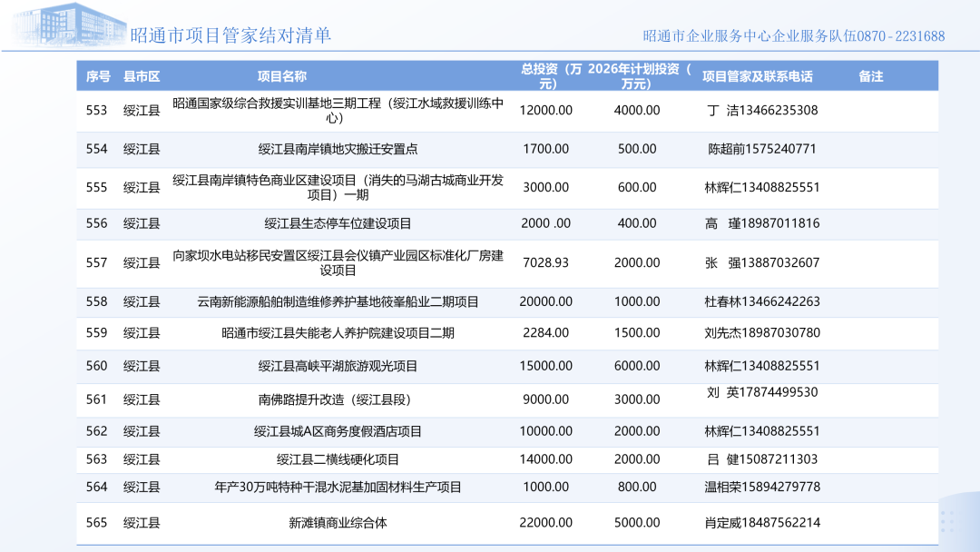980x552 pixels.
Task: Click project 云南新能源船舶制造维修养护基地筱峯船业二期项目
Action: [338, 302]
